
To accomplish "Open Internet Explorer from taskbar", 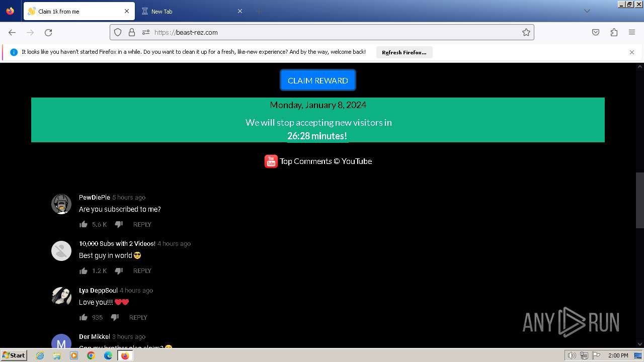I will [x=40, y=355].
